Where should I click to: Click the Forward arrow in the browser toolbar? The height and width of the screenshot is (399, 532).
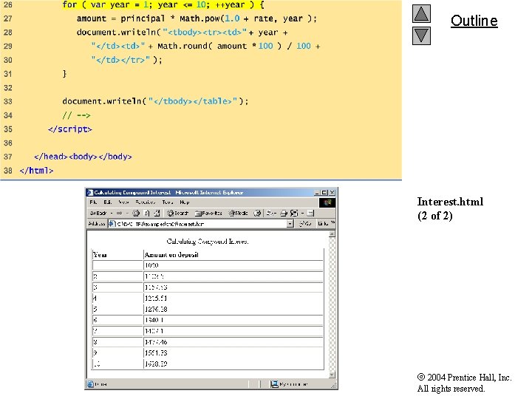pos(119,213)
